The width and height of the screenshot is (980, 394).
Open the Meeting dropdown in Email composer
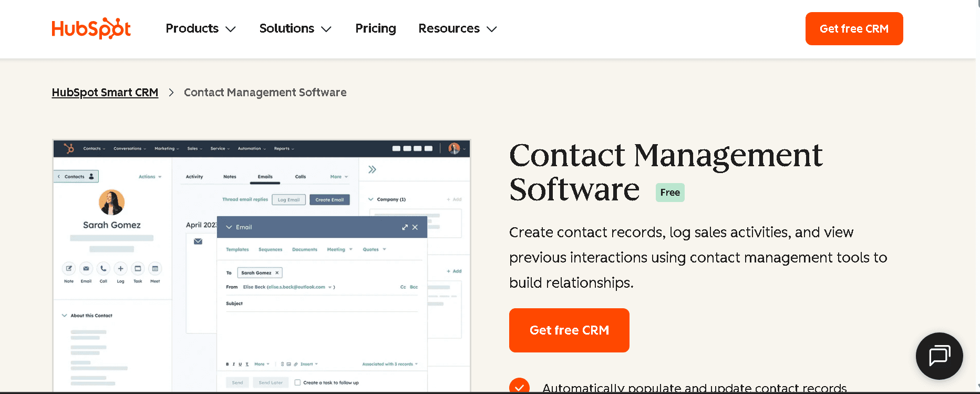click(x=340, y=249)
